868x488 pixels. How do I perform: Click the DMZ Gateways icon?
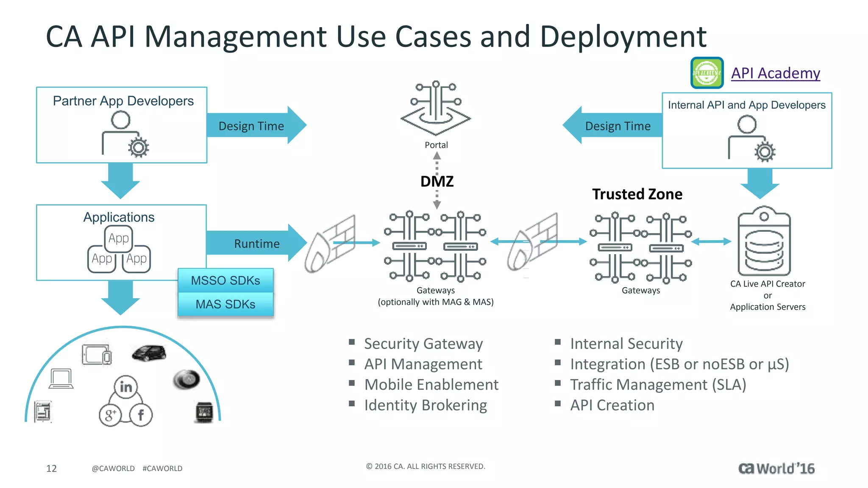click(x=435, y=247)
